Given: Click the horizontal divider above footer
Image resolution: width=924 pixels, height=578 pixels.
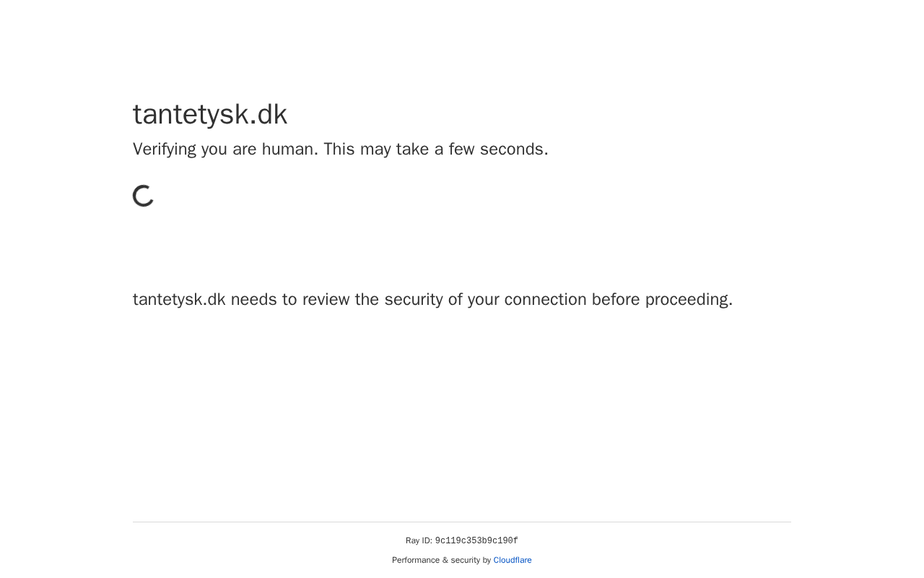Looking at the screenshot, I should coord(462,522).
